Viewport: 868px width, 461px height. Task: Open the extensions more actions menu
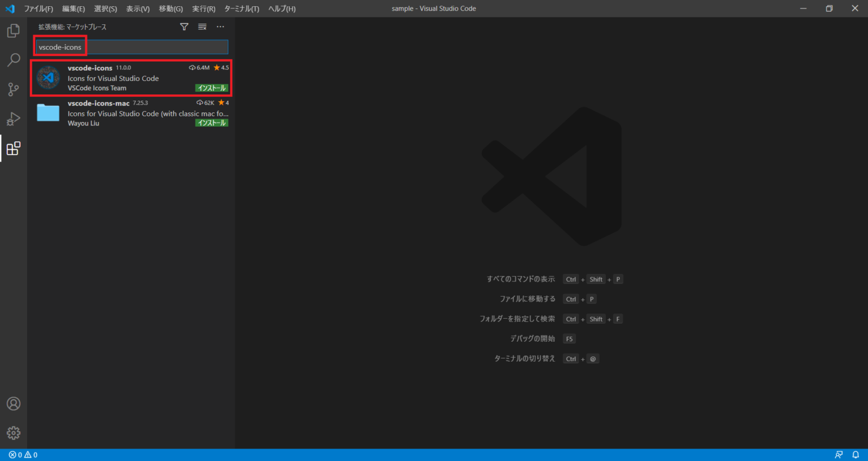pos(220,27)
